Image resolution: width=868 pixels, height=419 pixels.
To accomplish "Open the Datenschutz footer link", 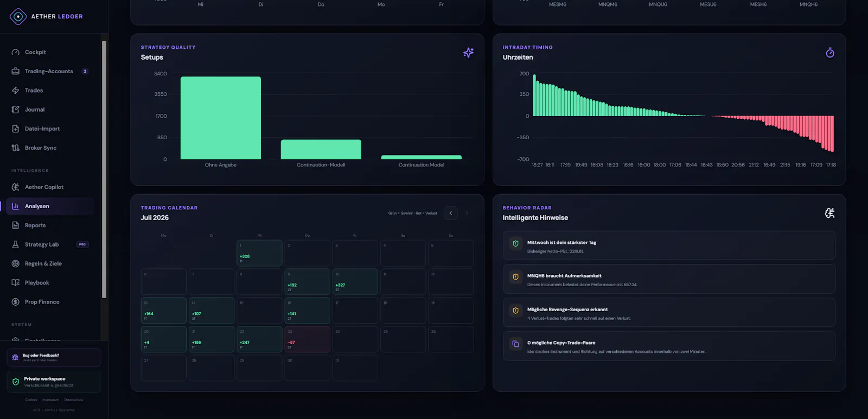I will coord(74,400).
